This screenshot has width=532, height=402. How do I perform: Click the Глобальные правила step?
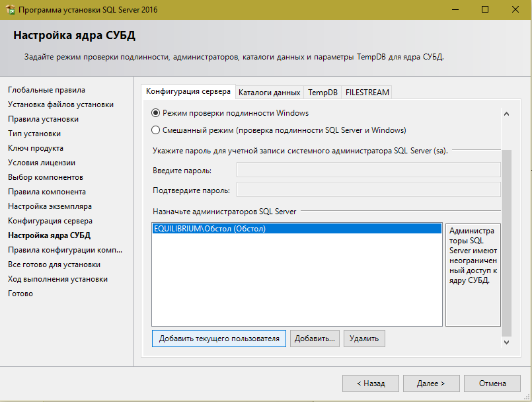click(46, 90)
